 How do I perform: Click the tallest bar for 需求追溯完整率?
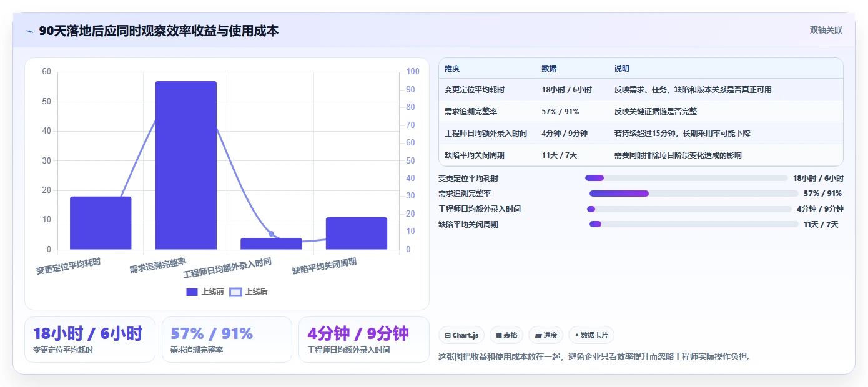(186, 165)
